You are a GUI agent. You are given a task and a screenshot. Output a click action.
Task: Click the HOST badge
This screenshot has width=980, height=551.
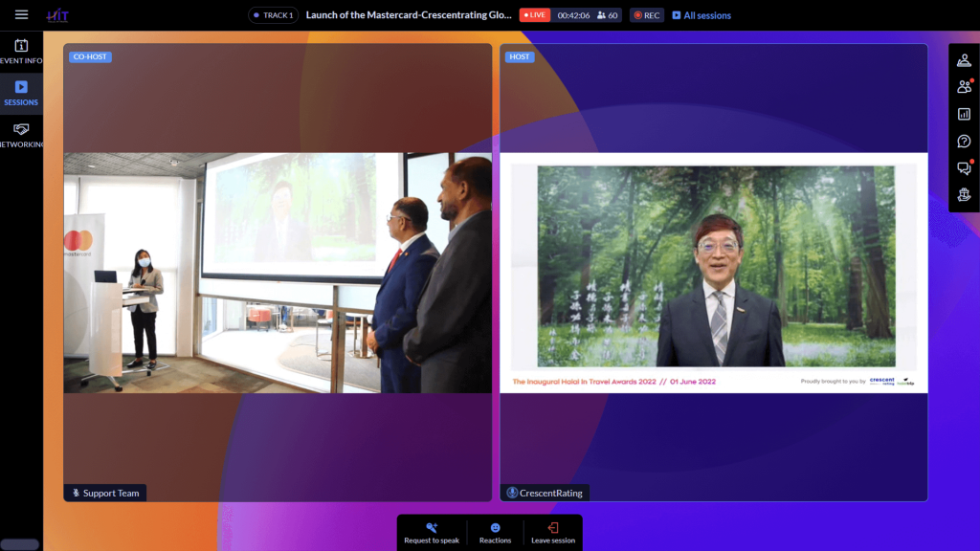tap(519, 56)
